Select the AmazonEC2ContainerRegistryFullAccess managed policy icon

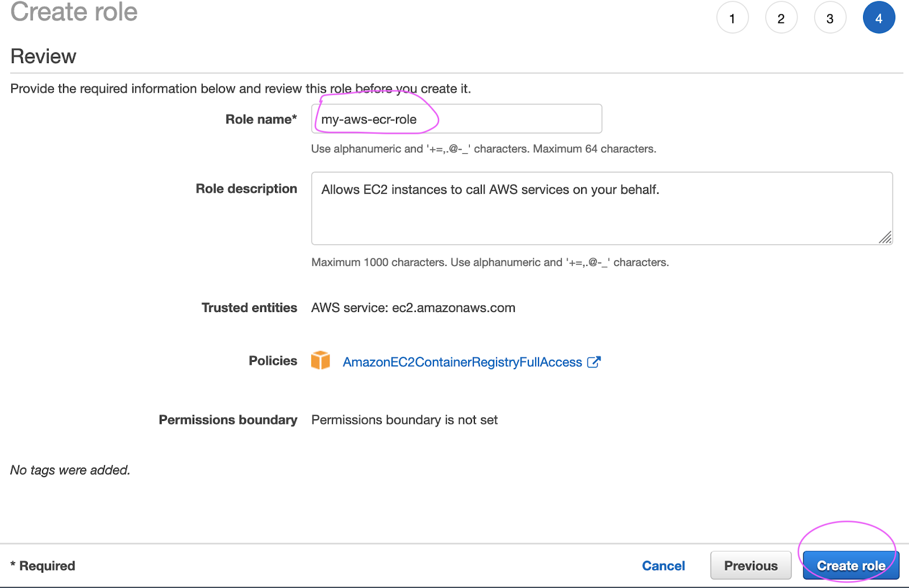point(321,361)
